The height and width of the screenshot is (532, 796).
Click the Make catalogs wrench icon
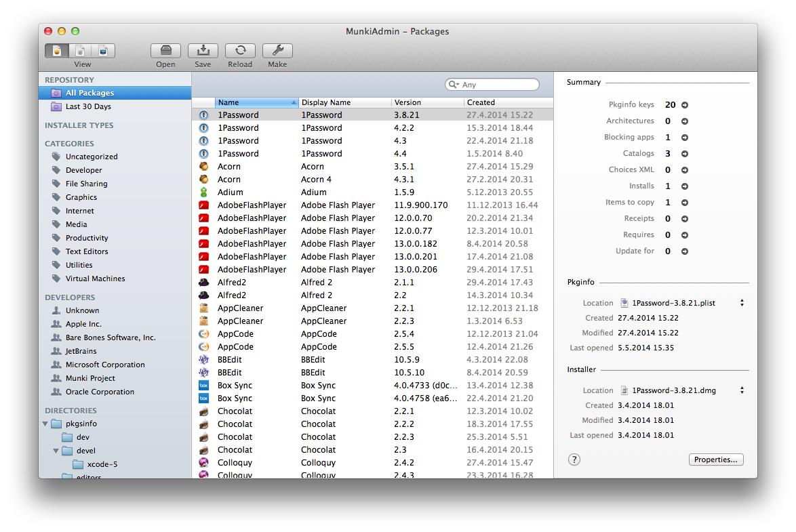pos(278,51)
